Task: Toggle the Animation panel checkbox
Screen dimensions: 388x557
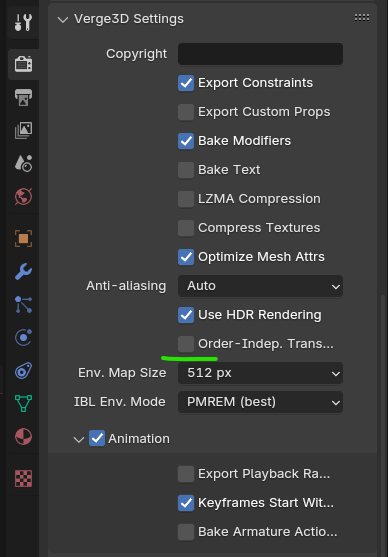Action: pyautogui.click(x=97, y=438)
